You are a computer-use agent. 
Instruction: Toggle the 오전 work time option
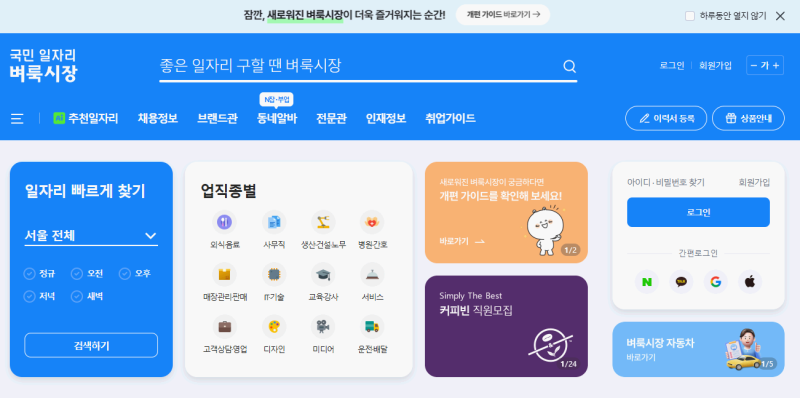click(87, 274)
